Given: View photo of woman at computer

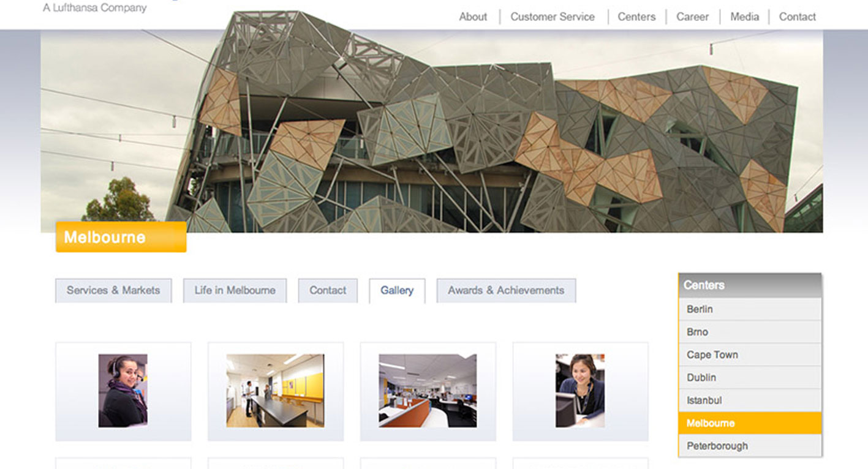Looking at the screenshot, I should [580, 391].
